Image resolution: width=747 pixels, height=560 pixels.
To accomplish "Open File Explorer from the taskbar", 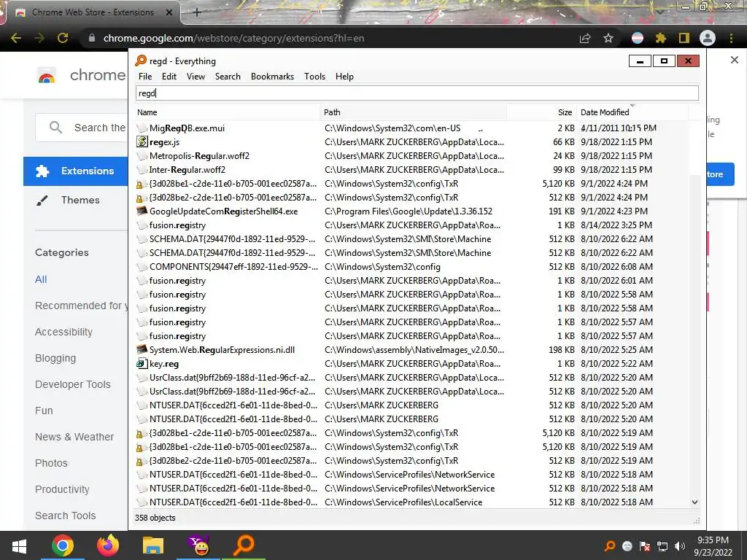I will click(153, 545).
